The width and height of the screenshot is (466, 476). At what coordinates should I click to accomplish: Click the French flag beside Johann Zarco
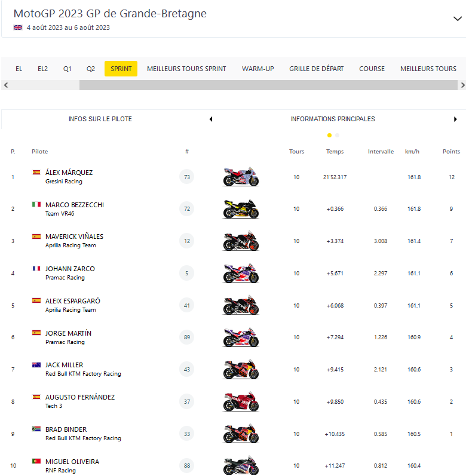point(36,269)
